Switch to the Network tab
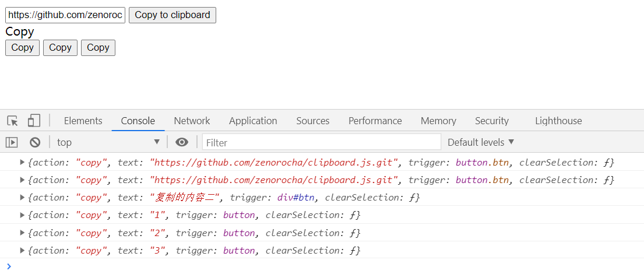This screenshot has height=274, width=644. [x=192, y=121]
